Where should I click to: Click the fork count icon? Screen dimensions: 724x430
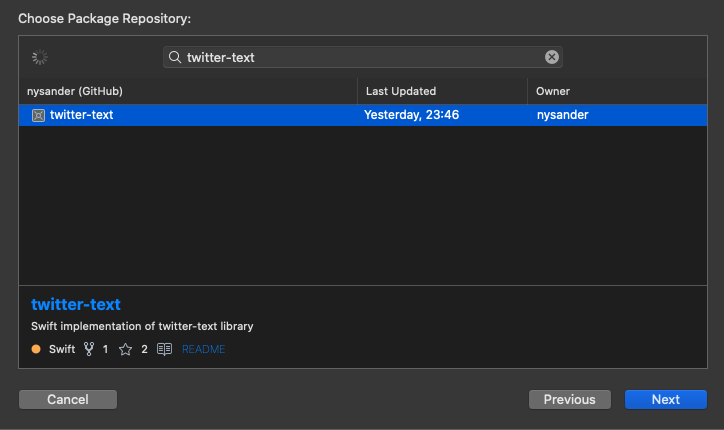[x=89, y=349]
